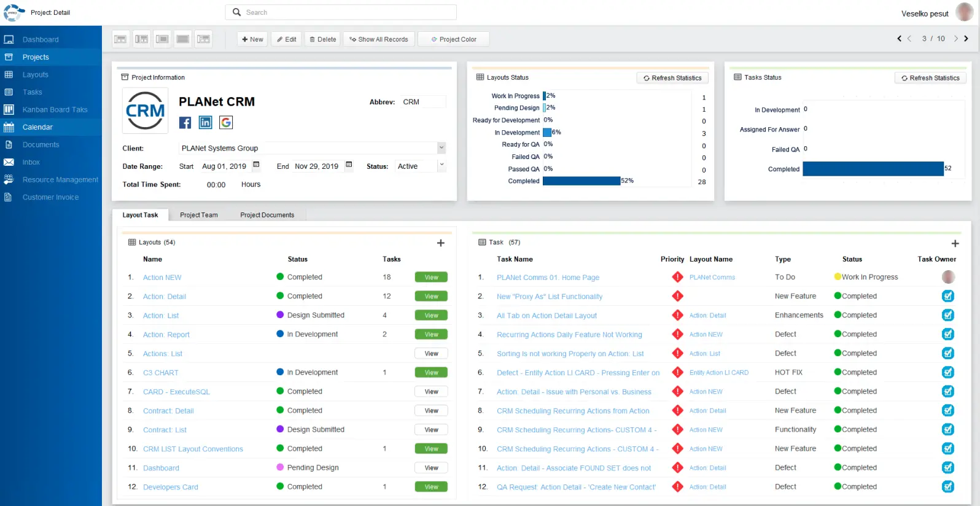980x506 pixels.
Task: Add a new task with the plus icon
Action: [955, 243]
